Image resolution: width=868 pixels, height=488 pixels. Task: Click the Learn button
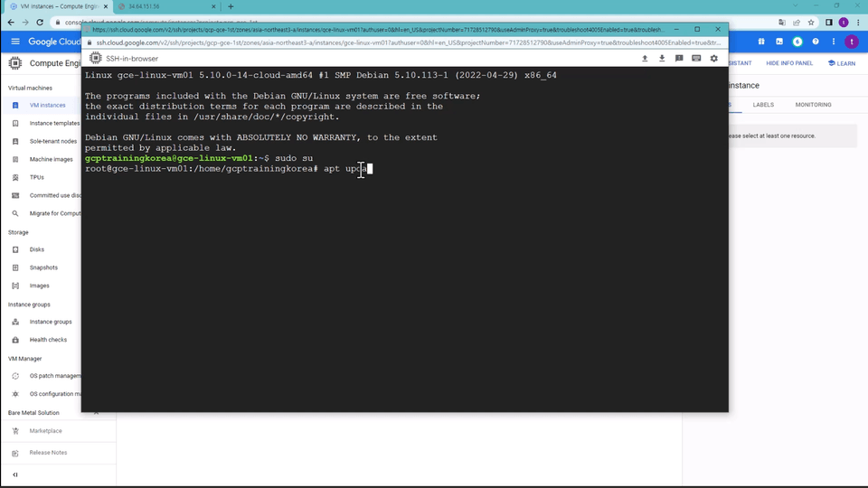point(842,63)
